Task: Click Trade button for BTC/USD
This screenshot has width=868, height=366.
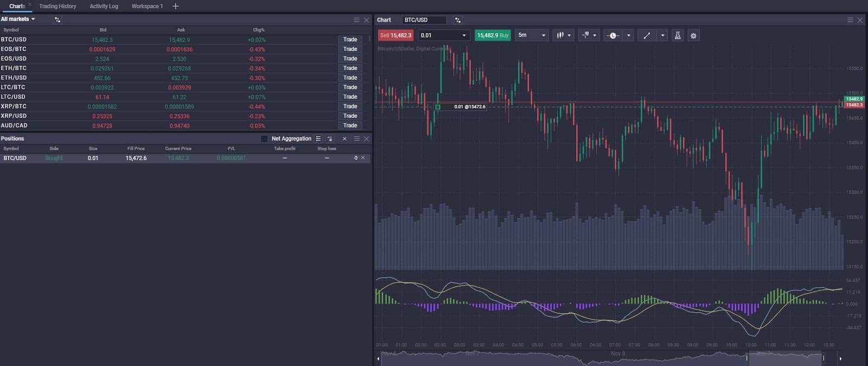Action: point(350,40)
